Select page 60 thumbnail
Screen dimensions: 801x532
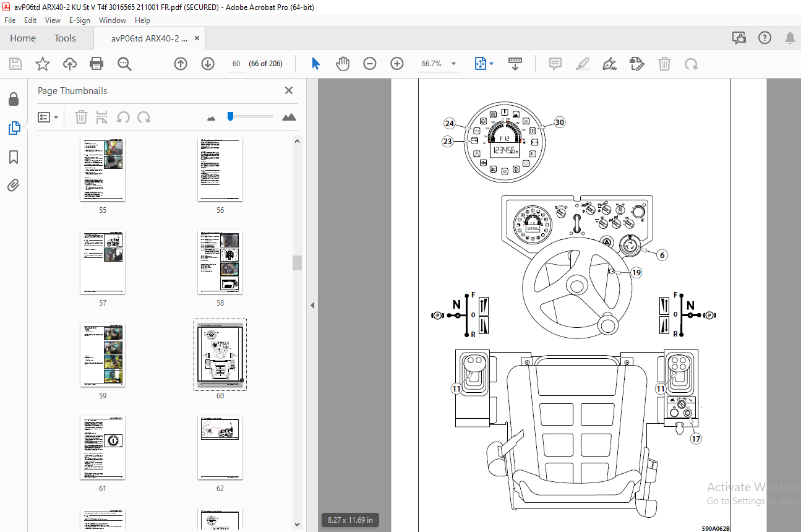220,355
